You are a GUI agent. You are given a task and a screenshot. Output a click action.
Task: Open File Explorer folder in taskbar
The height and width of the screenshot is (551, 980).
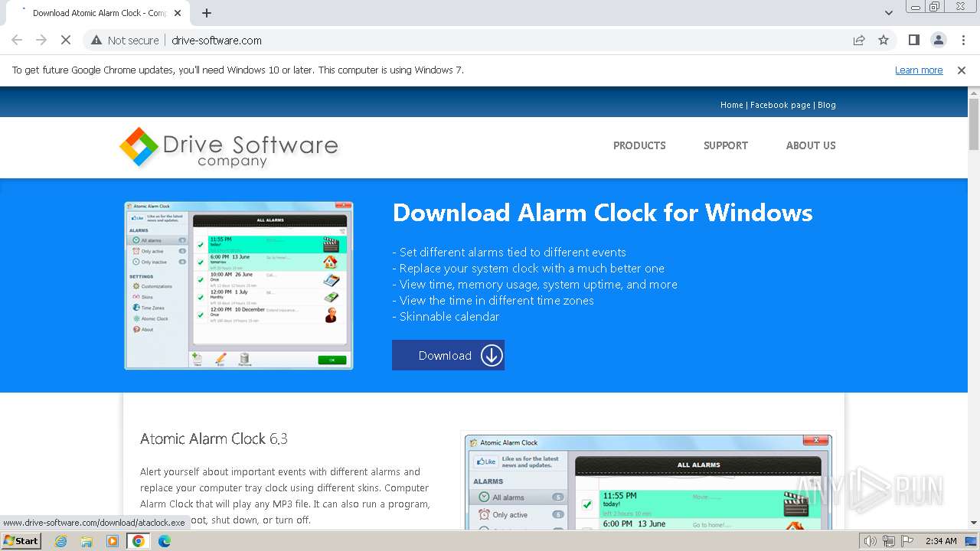tap(87, 541)
